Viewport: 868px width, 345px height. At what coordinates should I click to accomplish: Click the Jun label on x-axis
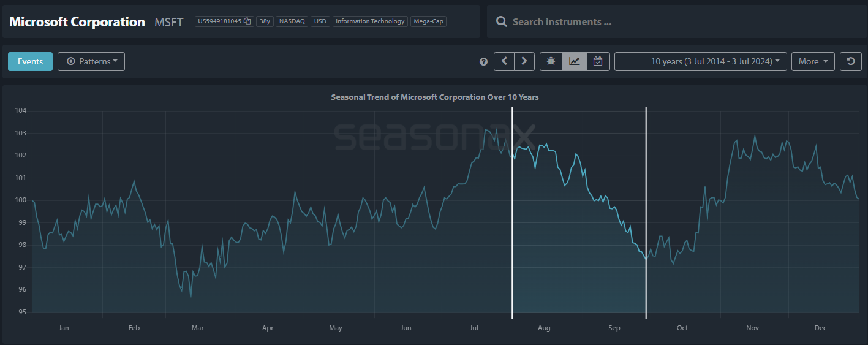[x=406, y=328]
